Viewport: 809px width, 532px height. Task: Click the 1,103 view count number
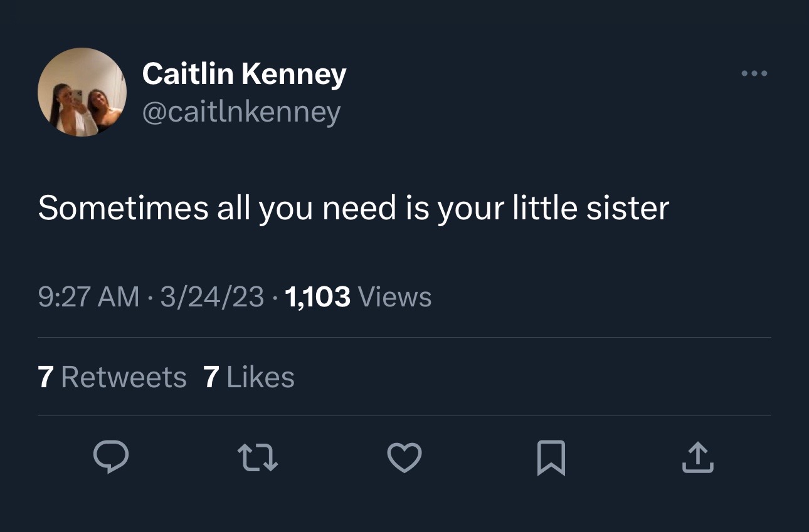point(317,296)
